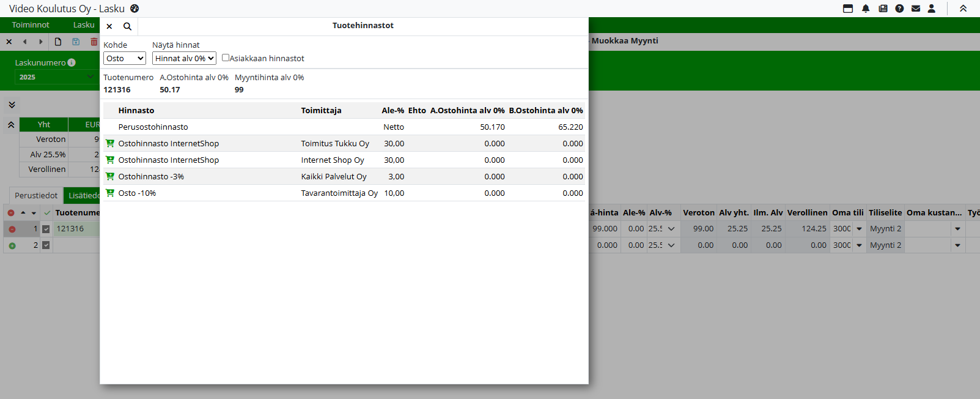Open the help question mark icon
The width and height of the screenshot is (980, 399).
click(899, 9)
